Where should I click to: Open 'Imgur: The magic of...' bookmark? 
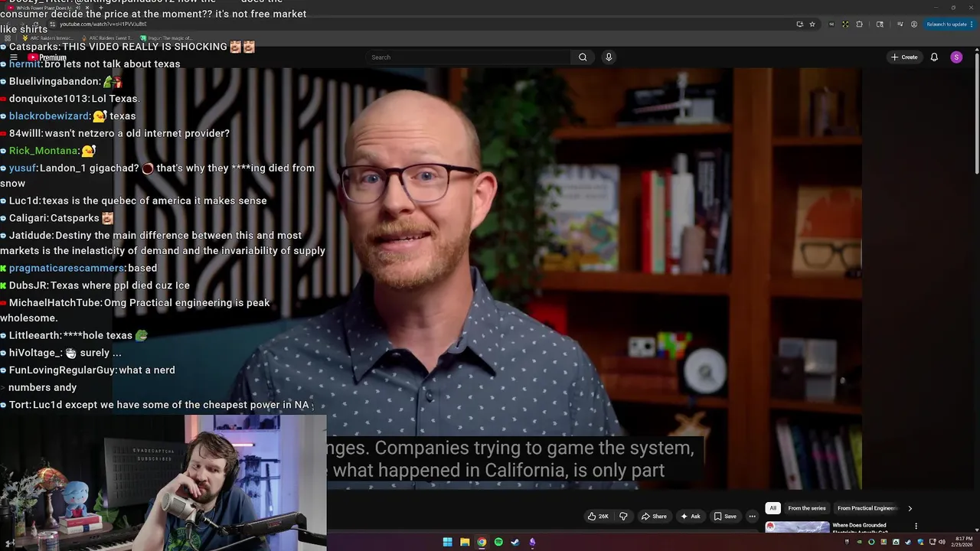point(166,37)
